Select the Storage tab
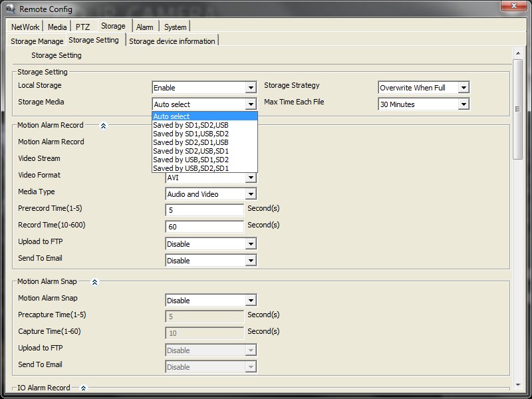The image size is (532, 399). click(113, 26)
